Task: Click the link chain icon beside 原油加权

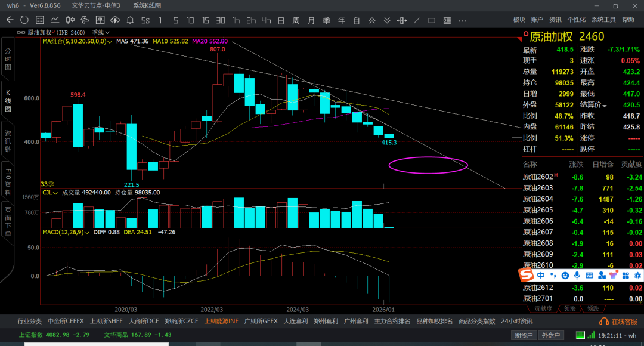Action: (20, 32)
